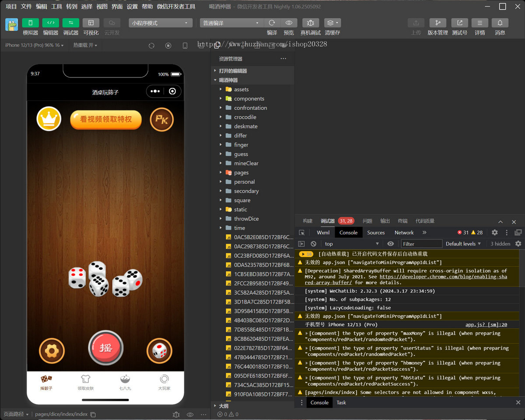The image size is (525, 420).
Task: Tap the dice button beside the 摇 button
Action: click(159, 351)
